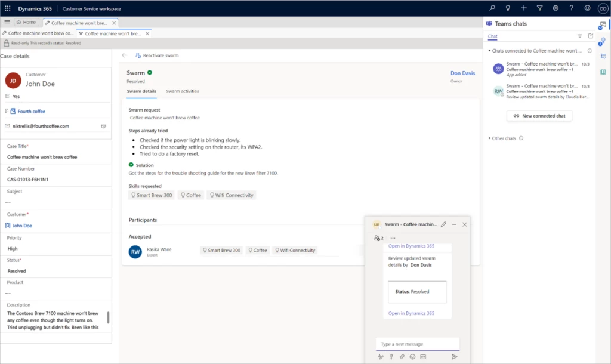Image resolution: width=611 pixels, height=364 pixels.
Task: Click the Type a new message field
Action: tap(417, 343)
